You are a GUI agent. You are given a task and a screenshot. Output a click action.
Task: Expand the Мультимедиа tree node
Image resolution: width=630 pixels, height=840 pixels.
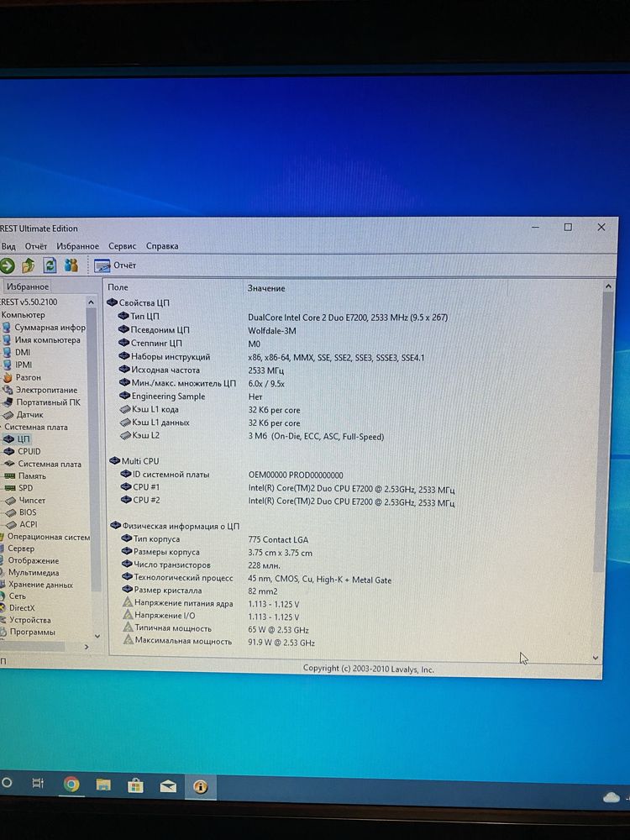tap(30, 573)
